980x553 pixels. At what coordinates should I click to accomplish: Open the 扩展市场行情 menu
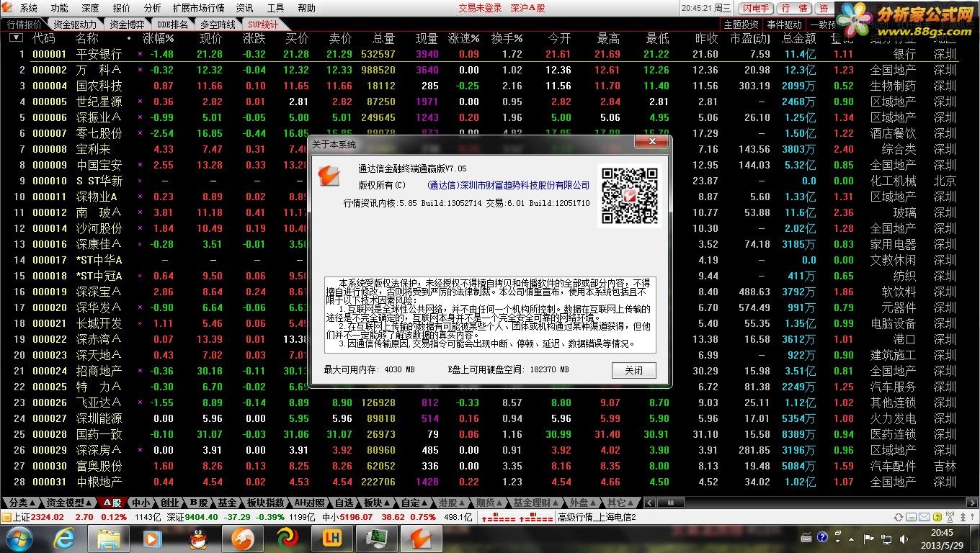199,8
